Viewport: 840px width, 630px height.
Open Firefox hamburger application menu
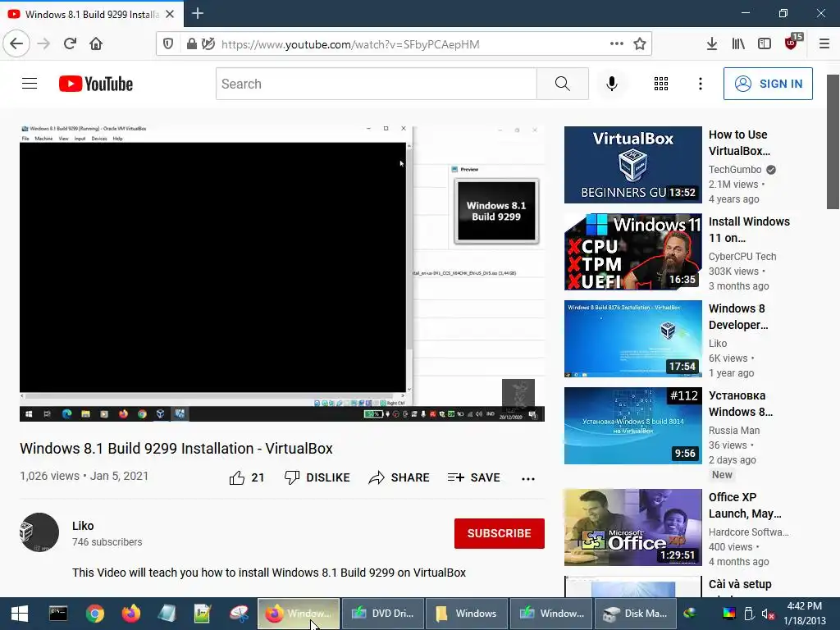click(x=824, y=44)
